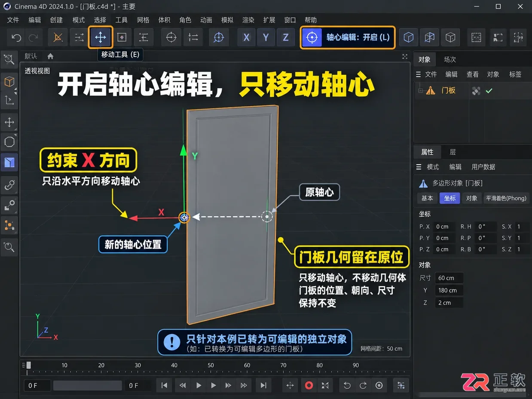The width and height of the screenshot is (532, 399).
Task: Click the home icon above viewport
Action: pos(50,56)
